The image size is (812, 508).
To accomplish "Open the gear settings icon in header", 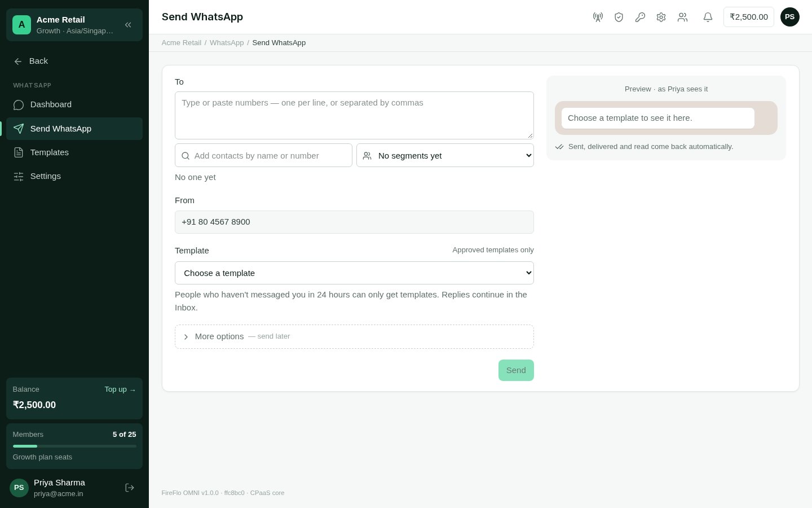I will (661, 17).
